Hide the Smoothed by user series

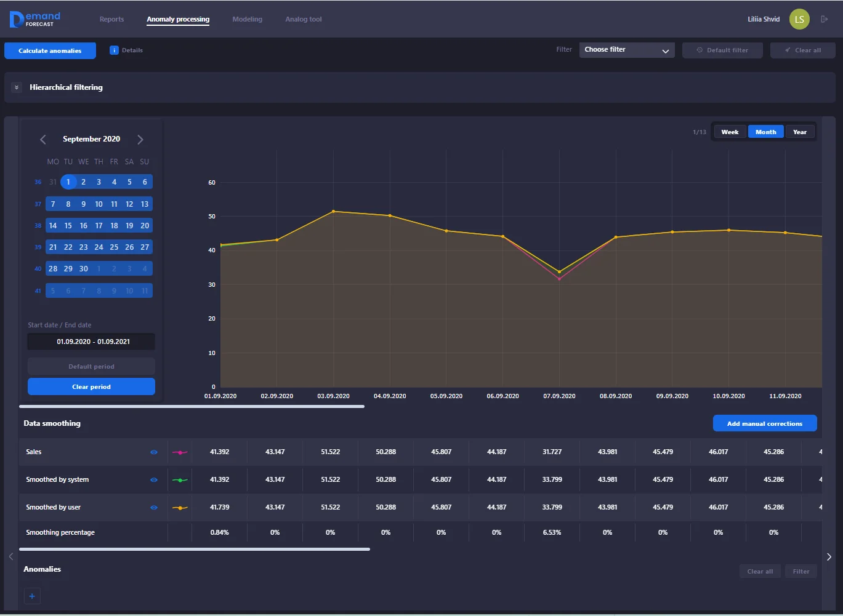(154, 508)
